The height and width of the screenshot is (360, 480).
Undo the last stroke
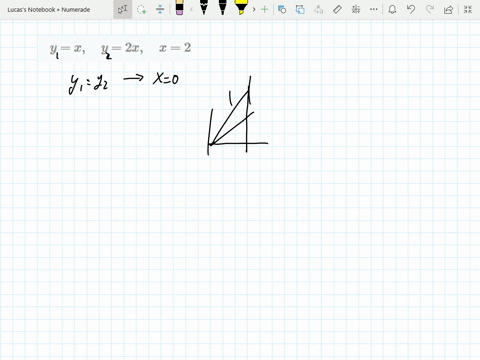click(411, 9)
